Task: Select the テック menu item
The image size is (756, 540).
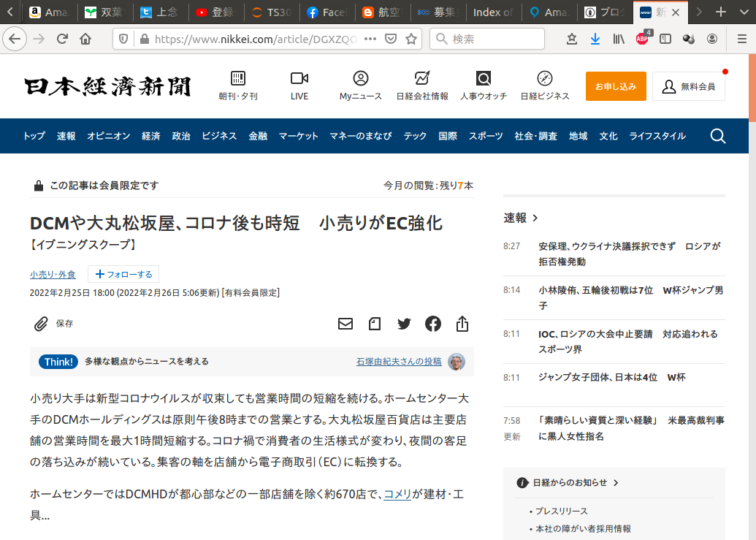Action: pyautogui.click(x=415, y=136)
